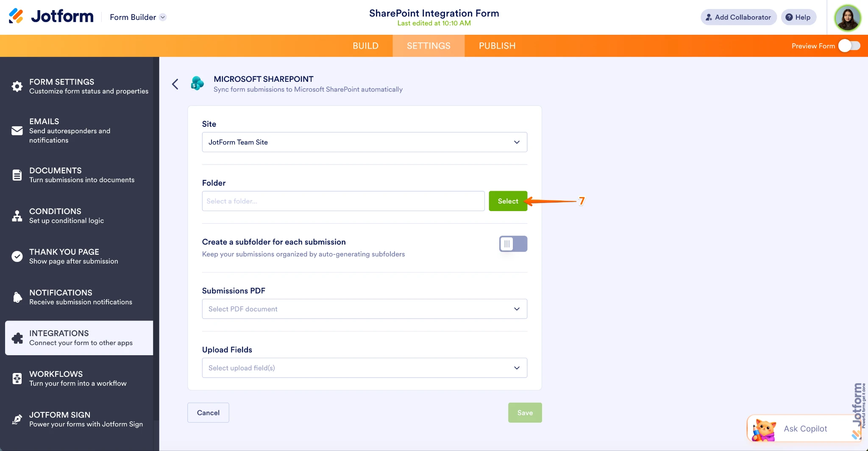The height and width of the screenshot is (451, 868).
Task: Open Integrations section in sidebar
Action: pos(79,338)
